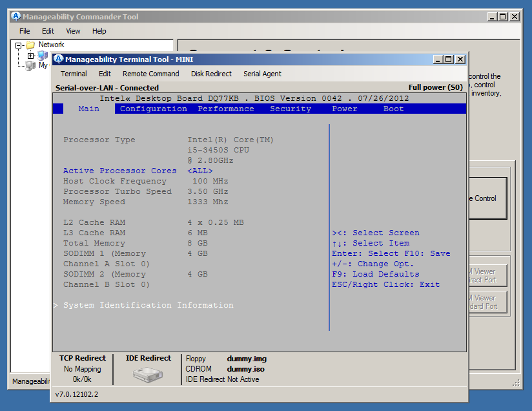Select the BIOS Boot tab
The height and width of the screenshot is (411, 532).
click(393, 109)
